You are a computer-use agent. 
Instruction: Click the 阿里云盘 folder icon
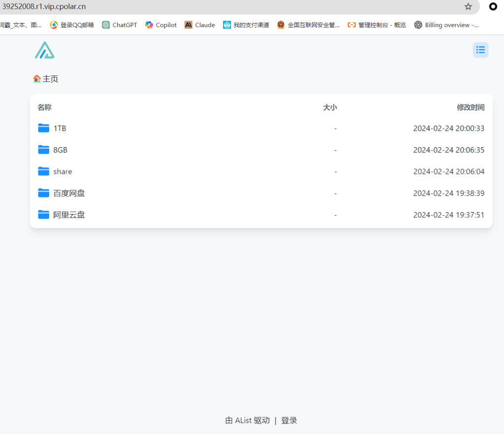pos(44,215)
